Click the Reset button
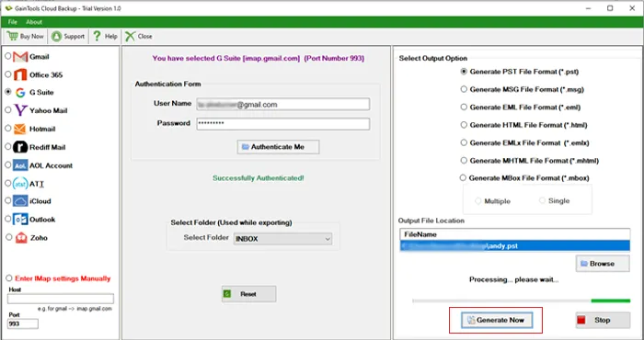 tap(249, 294)
